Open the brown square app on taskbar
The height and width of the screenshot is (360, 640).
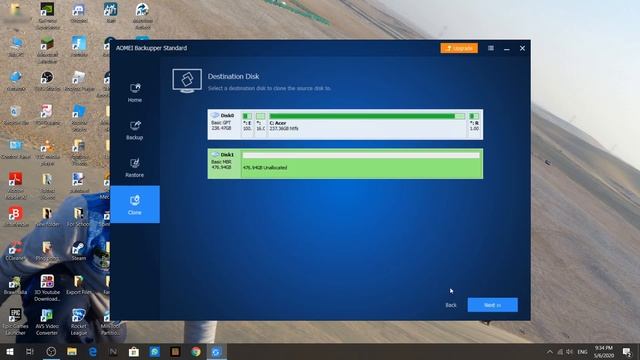tap(175, 351)
